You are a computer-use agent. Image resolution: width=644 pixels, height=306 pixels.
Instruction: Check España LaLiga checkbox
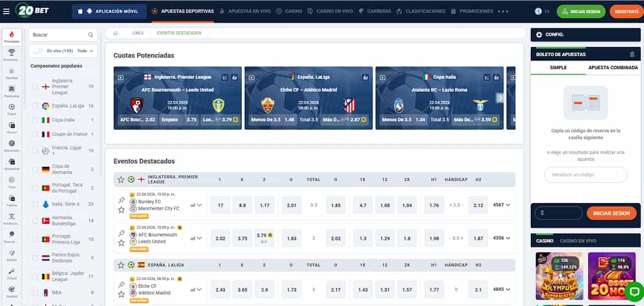point(35,106)
